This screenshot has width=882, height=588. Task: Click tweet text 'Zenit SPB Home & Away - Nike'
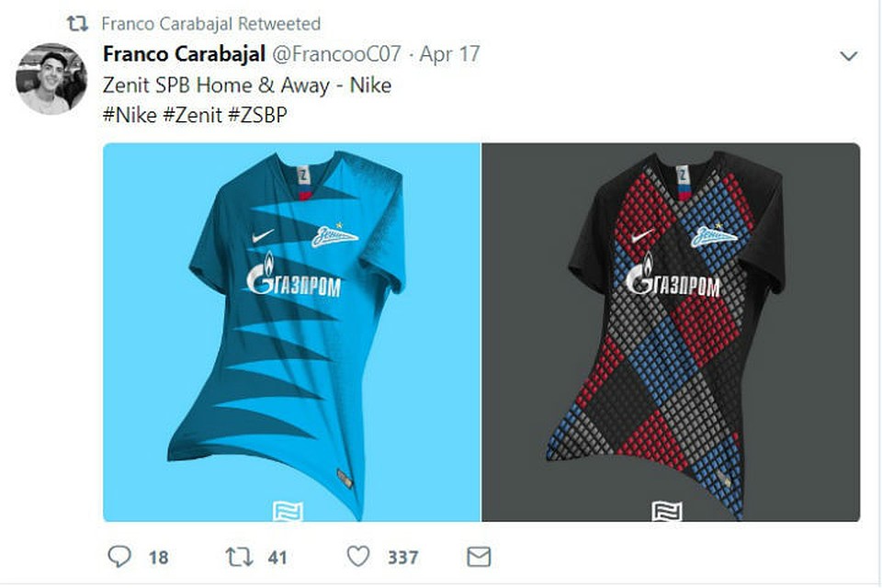tap(247, 85)
